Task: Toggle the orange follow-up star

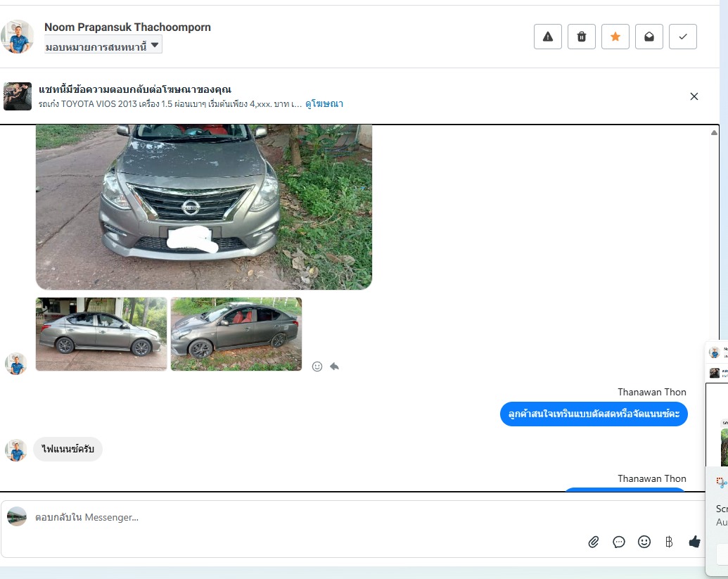Action: 615,37
